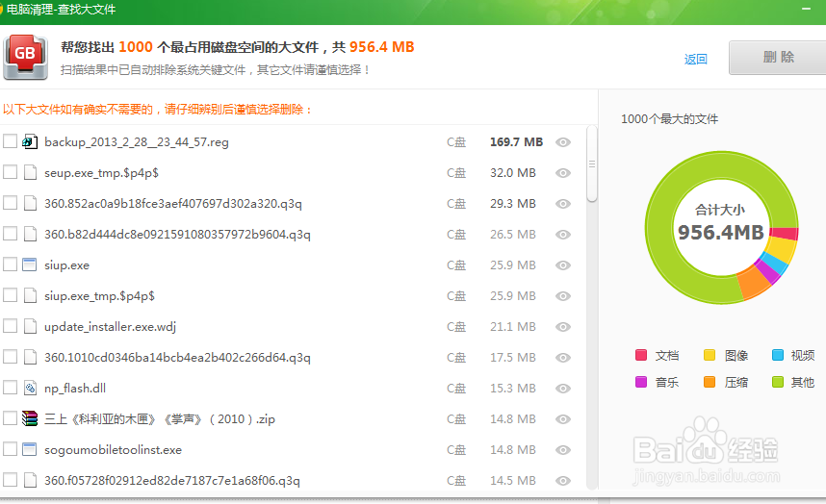Screen dimensions: 826x504
Task: Select checkbox of the 29.3 MB q3q file
Action: pyautogui.click(x=10, y=203)
